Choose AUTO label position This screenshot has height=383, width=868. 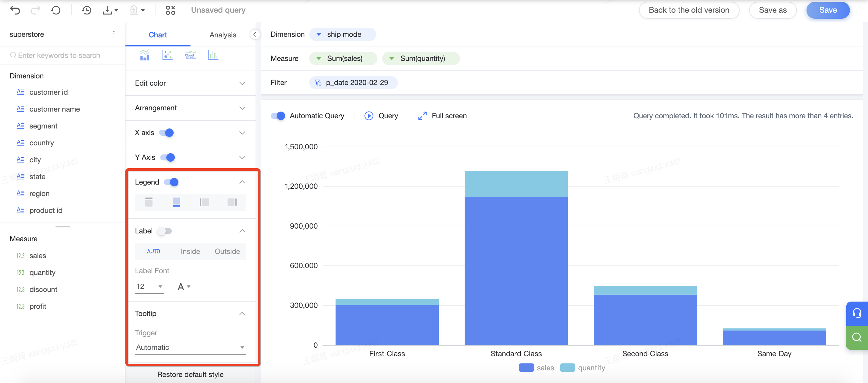point(153,252)
